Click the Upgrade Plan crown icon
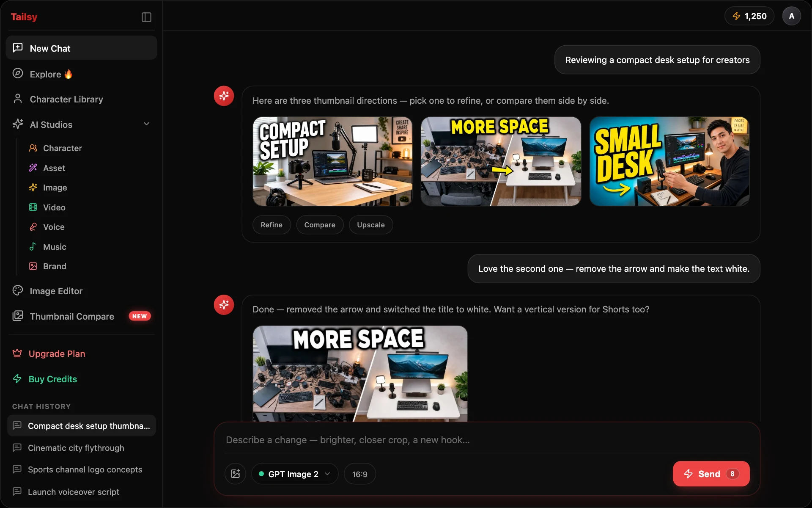812x508 pixels. click(x=17, y=353)
